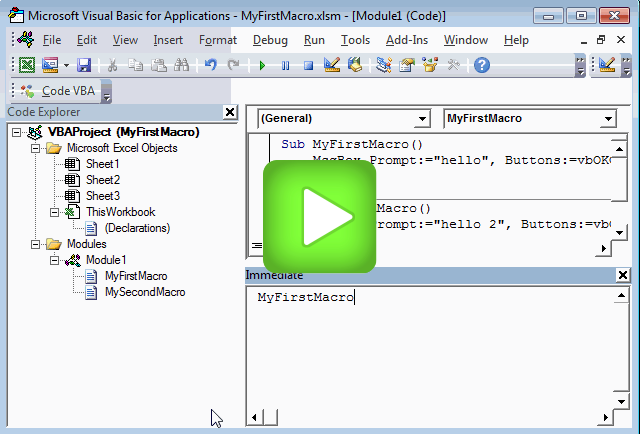Open Standard toolbar options overflow arrow
This screenshot has width=640, height=434.
pos(580,67)
